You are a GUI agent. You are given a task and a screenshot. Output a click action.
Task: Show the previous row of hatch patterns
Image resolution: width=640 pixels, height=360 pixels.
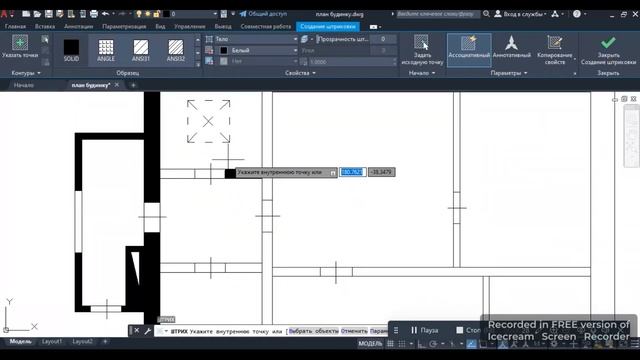198,40
